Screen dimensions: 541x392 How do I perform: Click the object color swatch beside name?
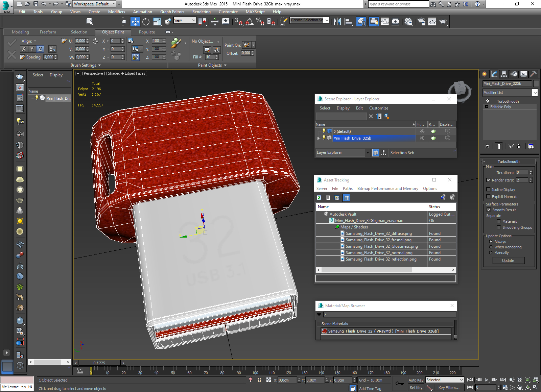coord(536,83)
